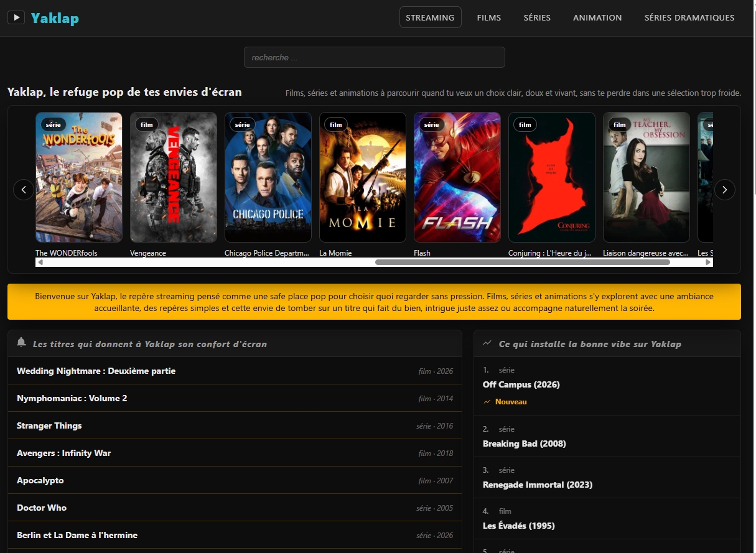
Task: Click the Flash title caption
Action: 422,253
